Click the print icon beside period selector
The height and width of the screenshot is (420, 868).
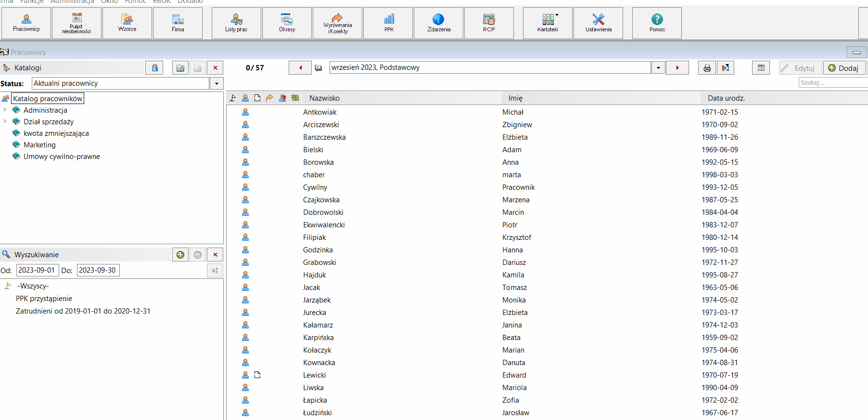point(707,68)
